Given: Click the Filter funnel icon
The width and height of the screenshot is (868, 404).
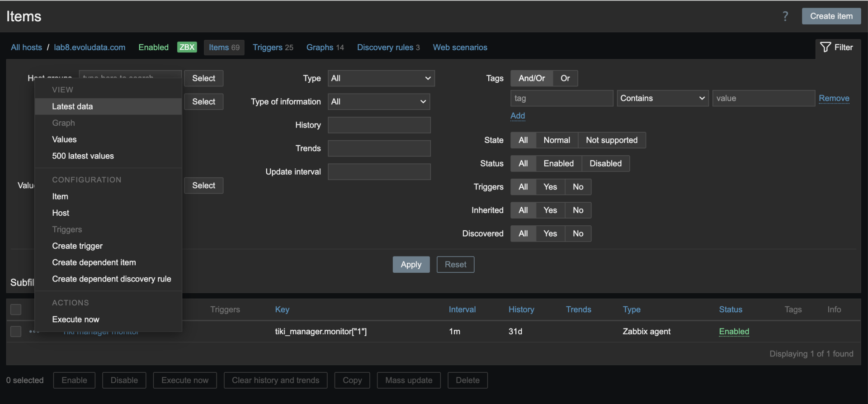Looking at the screenshot, I should pos(826,47).
